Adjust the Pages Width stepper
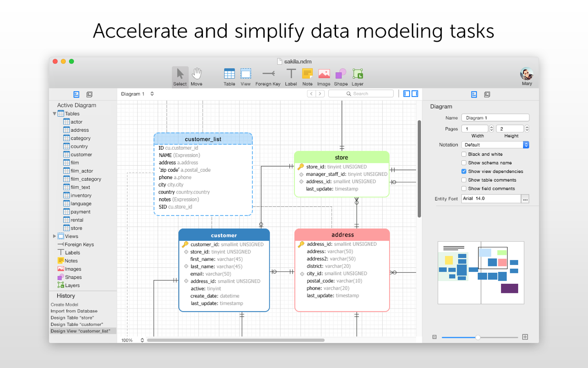This screenshot has width=588, height=368. [x=492, y=129]
